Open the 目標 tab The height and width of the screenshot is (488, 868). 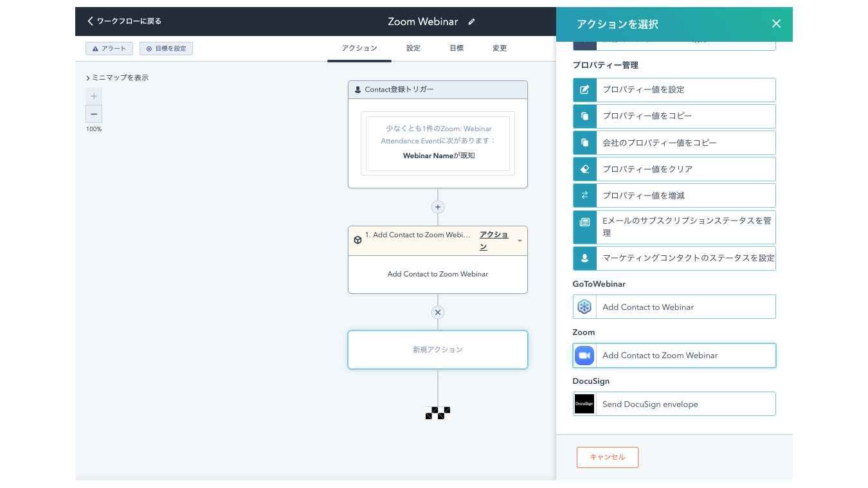click(457, 48)
